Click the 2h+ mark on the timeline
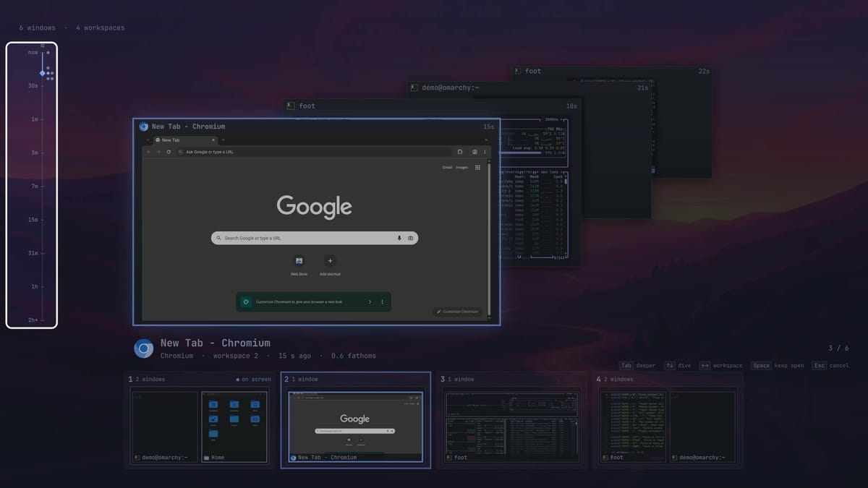 pos(33,320)
